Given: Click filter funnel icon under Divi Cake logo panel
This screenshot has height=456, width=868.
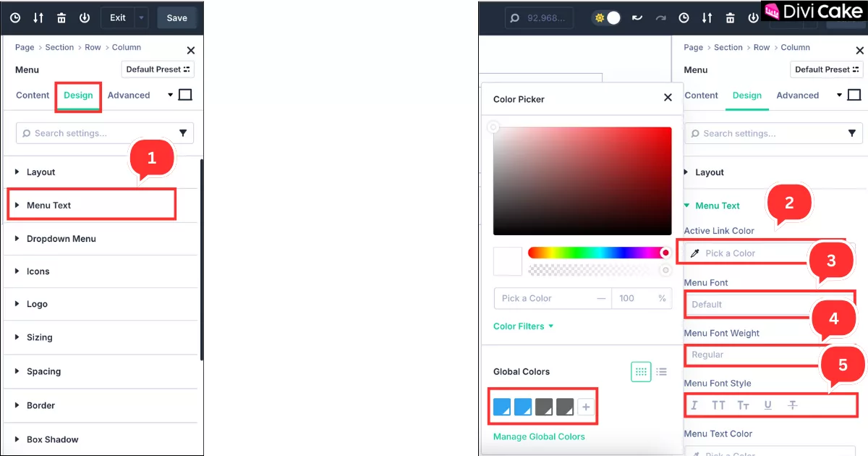Looking at the screenshot, I should (x=851, y=133).
